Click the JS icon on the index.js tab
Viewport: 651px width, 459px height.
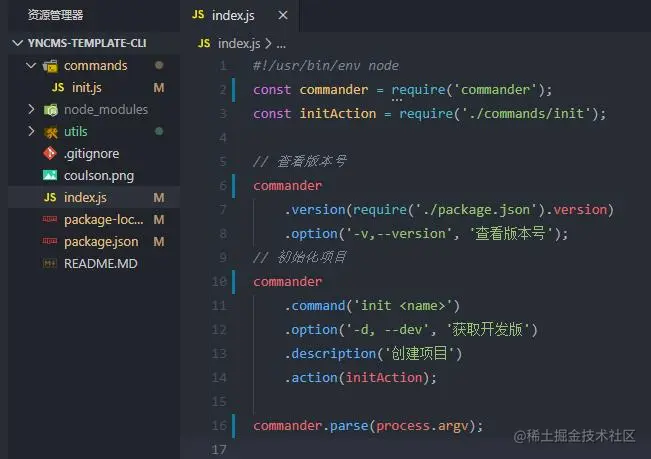(x=198, y=15)
